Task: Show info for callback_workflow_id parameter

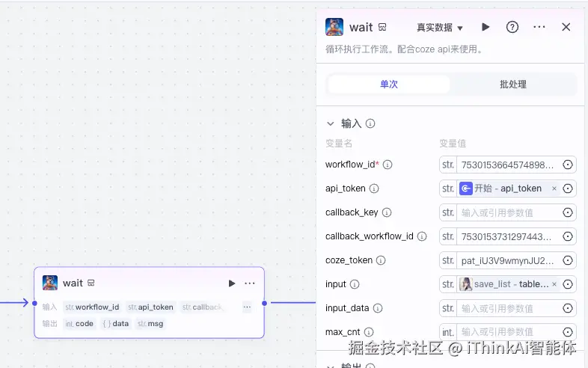Action: (x=422, y=236)
